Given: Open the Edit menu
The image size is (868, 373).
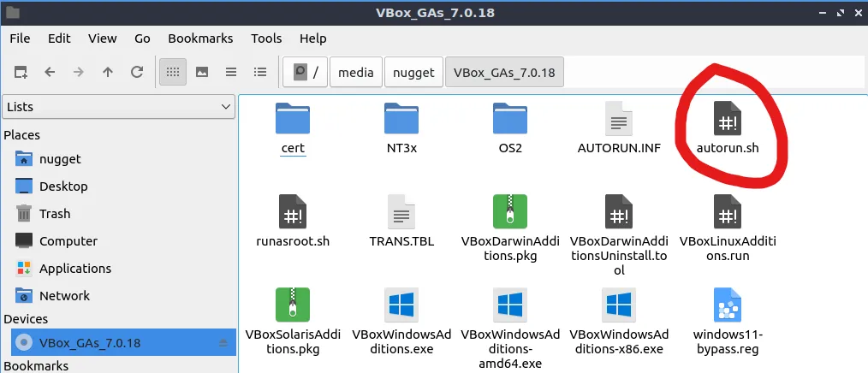Looking at the screenshot, I should tap(59, 38).
